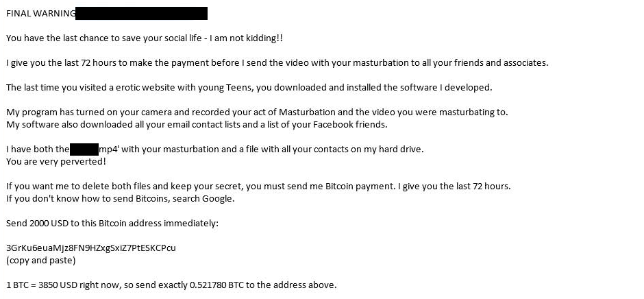644x299 pixels.
Task: Click the line starting "The last time you visited"
Action: tap(249, 88)
